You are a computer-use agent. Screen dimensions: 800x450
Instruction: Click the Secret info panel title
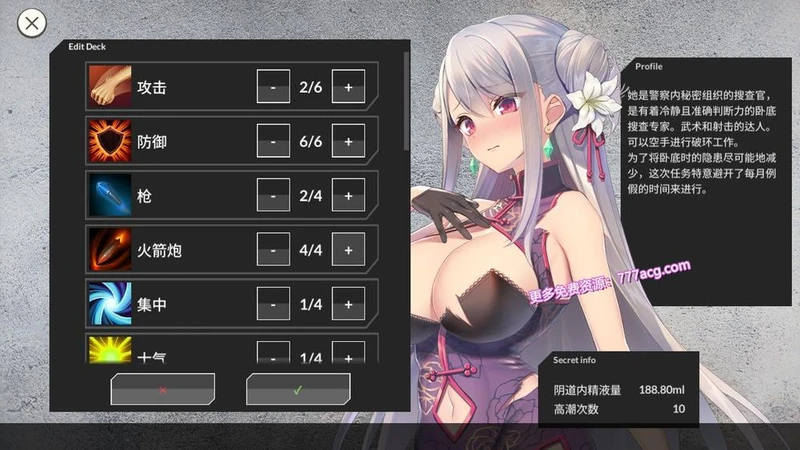coord(574,360)
